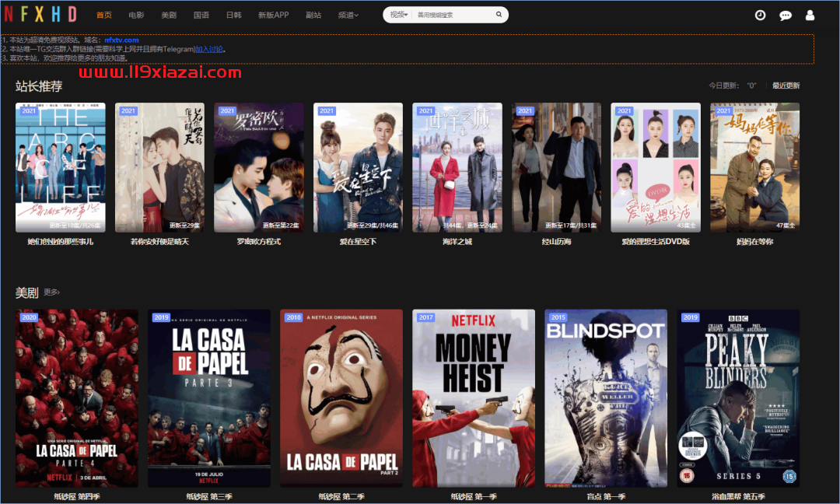This screenshot has height=504, width=840.
Task: Click the 美剧 section heading
Action: click(26, 292)
